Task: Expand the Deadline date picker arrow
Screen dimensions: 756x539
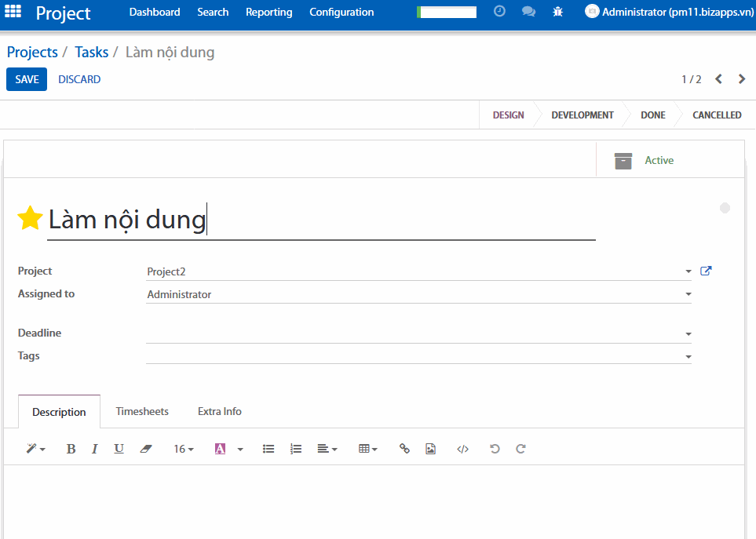Action: tap(688, 334)
